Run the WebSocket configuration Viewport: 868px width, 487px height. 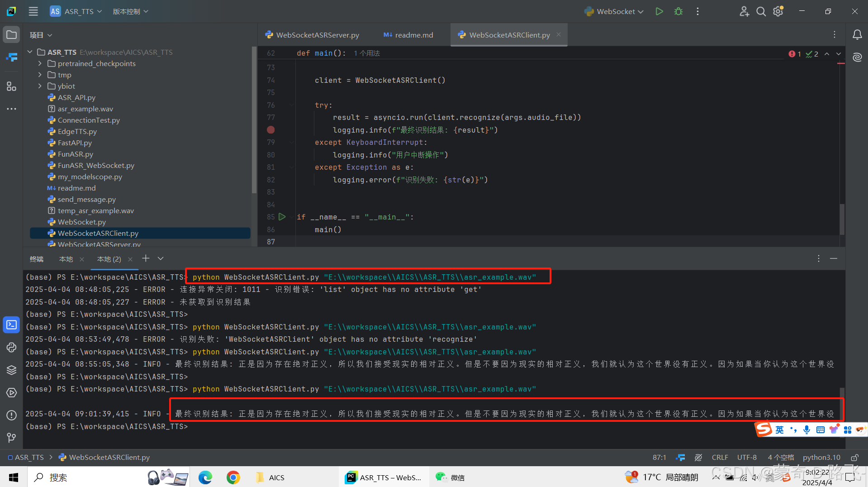(x=659, y=11)
